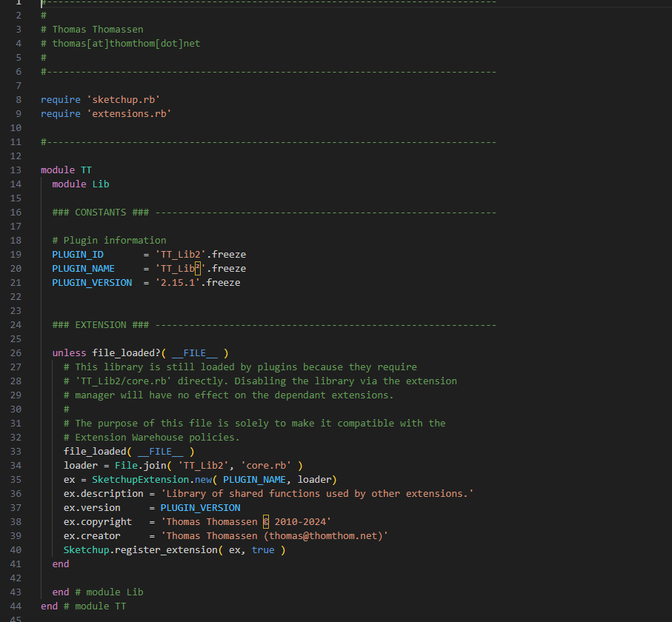
Task: Click the PLUGIN_ID constant name
Action: click(78, 254)
